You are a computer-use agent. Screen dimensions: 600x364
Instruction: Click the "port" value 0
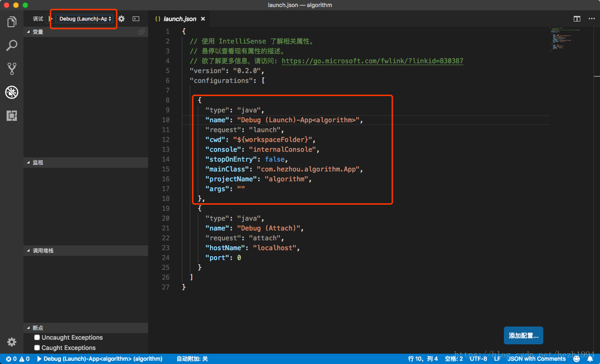[239, 258]
